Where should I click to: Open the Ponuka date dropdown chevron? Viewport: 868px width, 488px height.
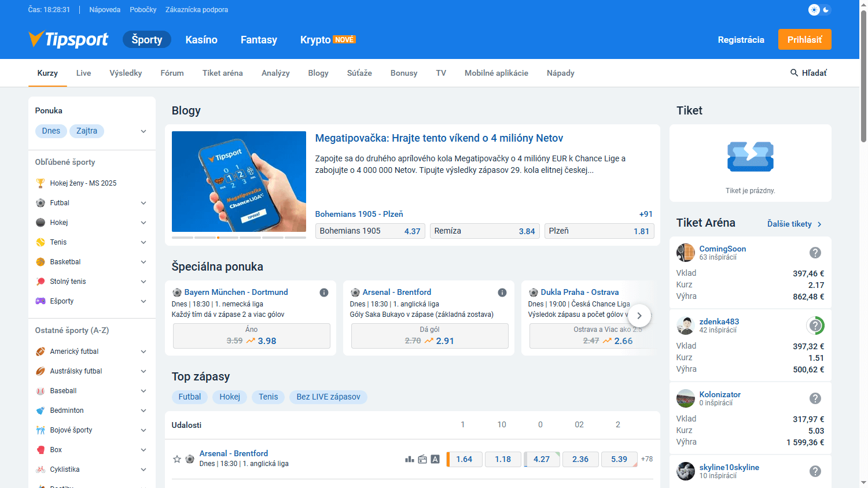(144, 131)
